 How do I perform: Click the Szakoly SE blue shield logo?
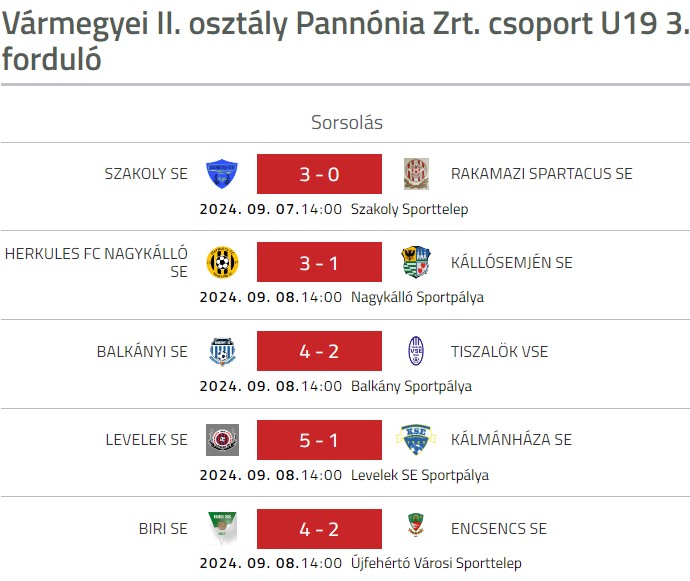(x=222, y=174)
